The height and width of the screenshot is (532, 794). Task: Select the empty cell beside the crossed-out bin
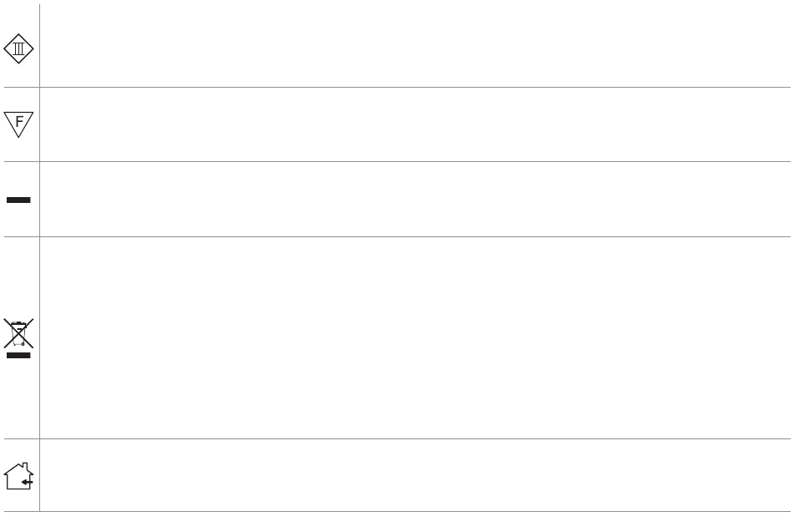pos(415,337)
